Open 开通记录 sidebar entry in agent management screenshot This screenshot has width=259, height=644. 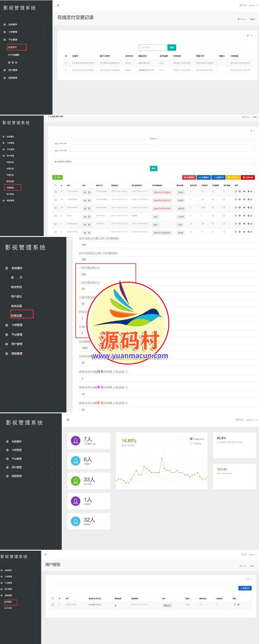[x=10, y=175]
